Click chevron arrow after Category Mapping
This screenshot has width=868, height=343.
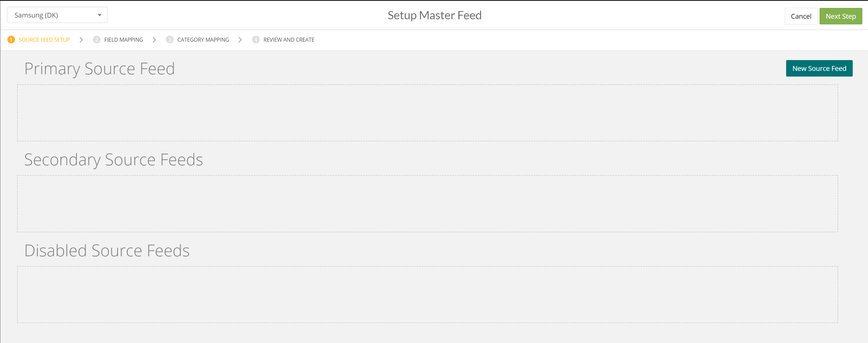240,40
